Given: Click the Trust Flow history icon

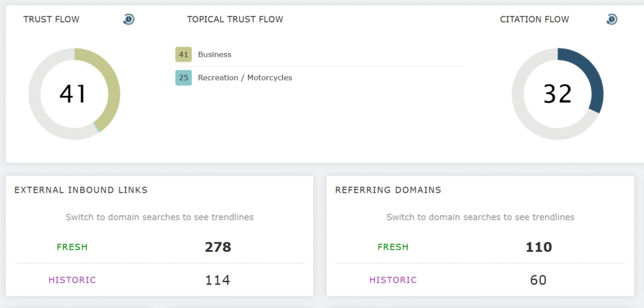Looking at the screenshot, I should coord(128,20).
